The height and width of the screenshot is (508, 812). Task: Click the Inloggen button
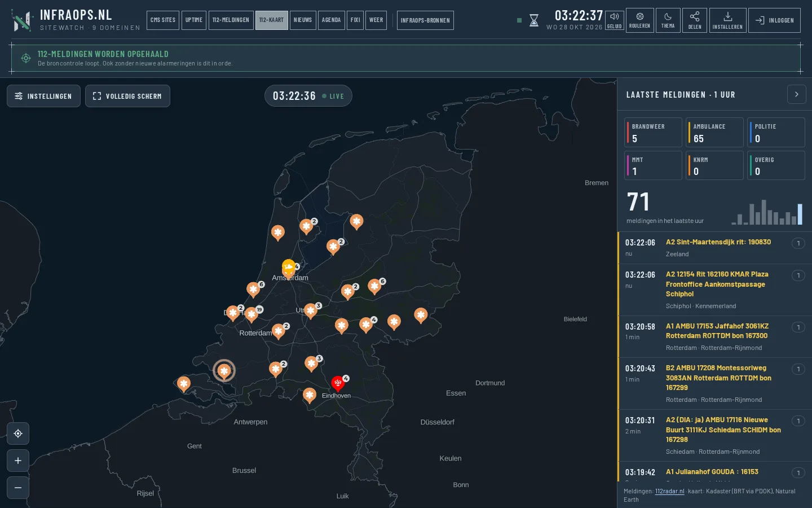tap(774, 20)
